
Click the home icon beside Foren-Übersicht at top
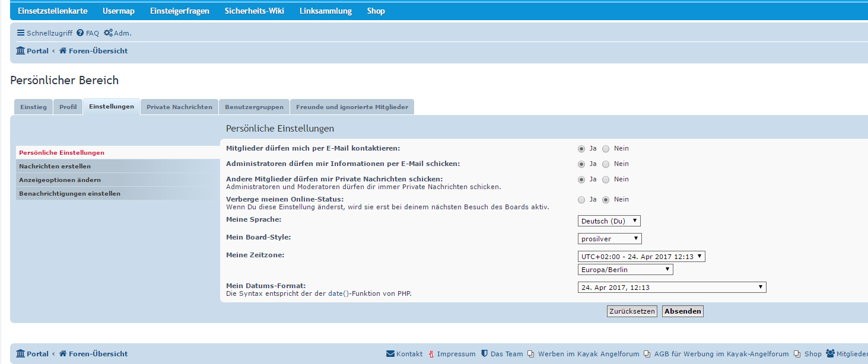click(63, 51)
